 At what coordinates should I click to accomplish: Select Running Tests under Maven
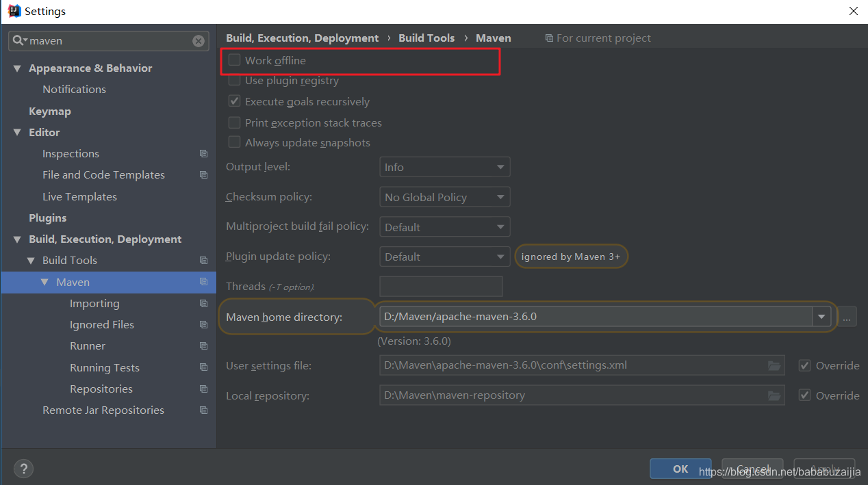[x=104, y=368]
